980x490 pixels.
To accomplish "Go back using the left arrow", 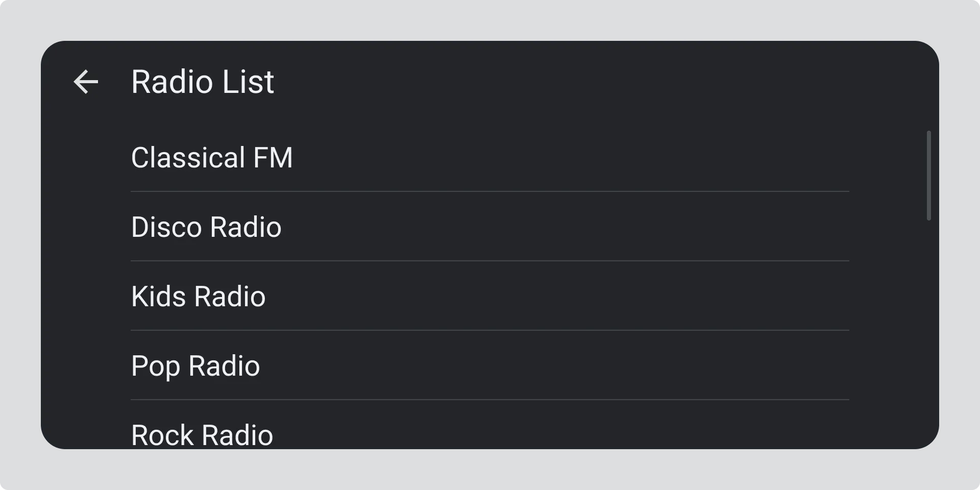I will [86, 82].
